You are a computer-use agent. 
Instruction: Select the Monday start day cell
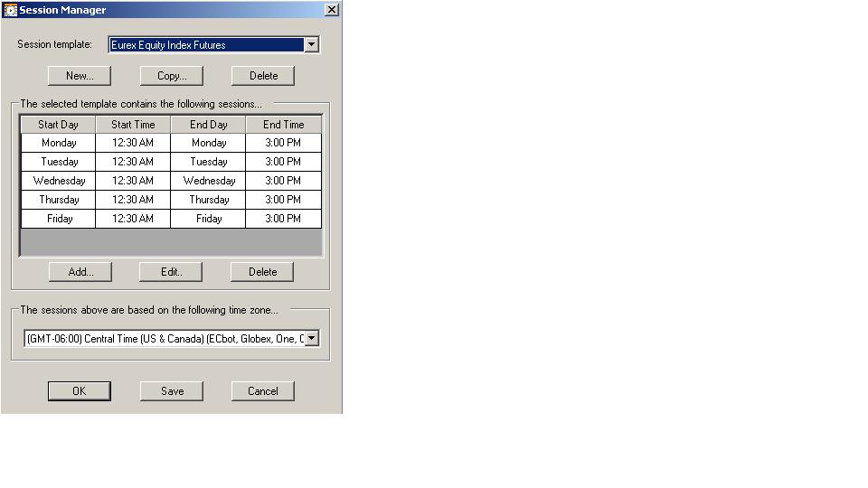(x=58, y=143)
